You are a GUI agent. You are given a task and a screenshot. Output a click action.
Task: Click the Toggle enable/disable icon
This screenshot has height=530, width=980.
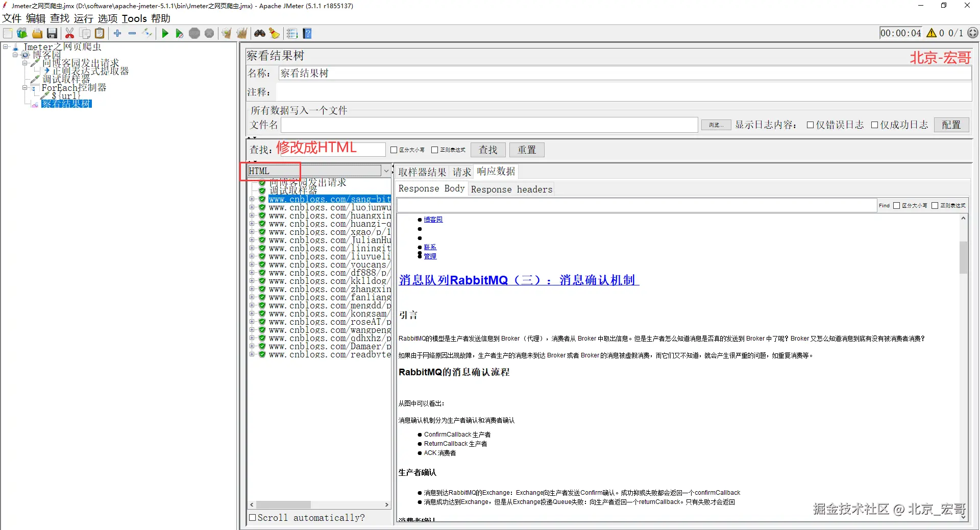(148, 33)
